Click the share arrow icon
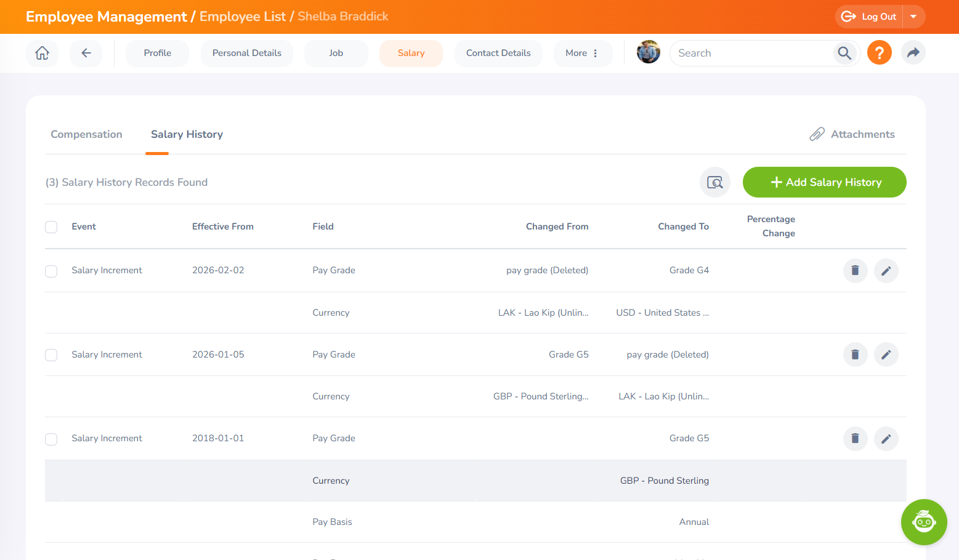 click(913, 53)
